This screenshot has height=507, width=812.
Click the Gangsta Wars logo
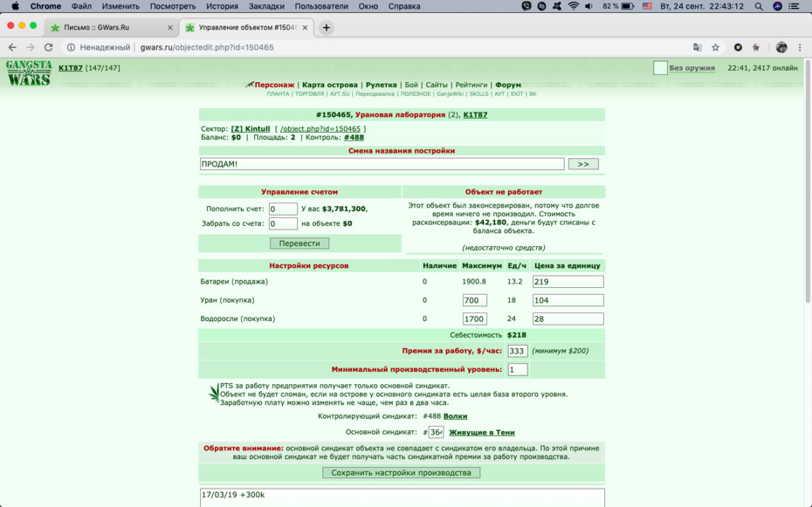[x=29, y=73]
